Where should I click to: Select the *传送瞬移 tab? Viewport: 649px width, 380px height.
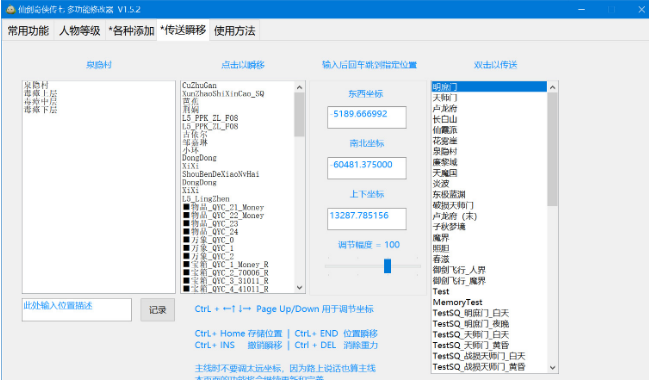(x=183, y=30)
